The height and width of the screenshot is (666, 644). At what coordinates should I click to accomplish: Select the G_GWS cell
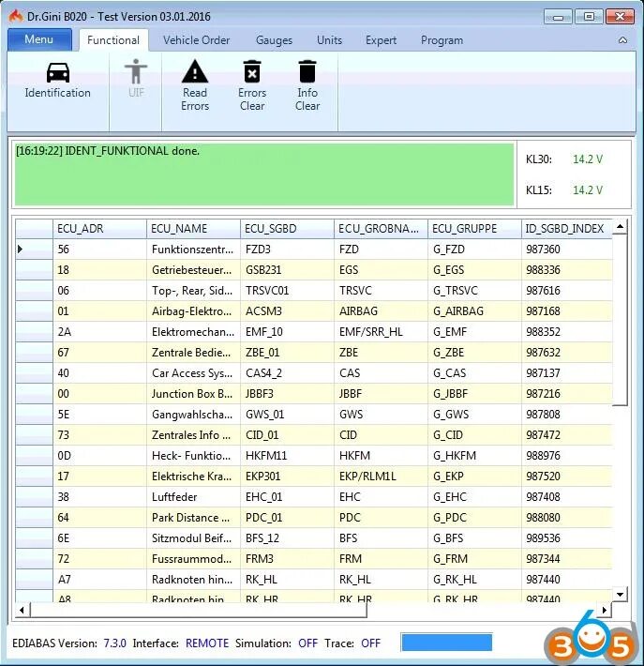474,414
